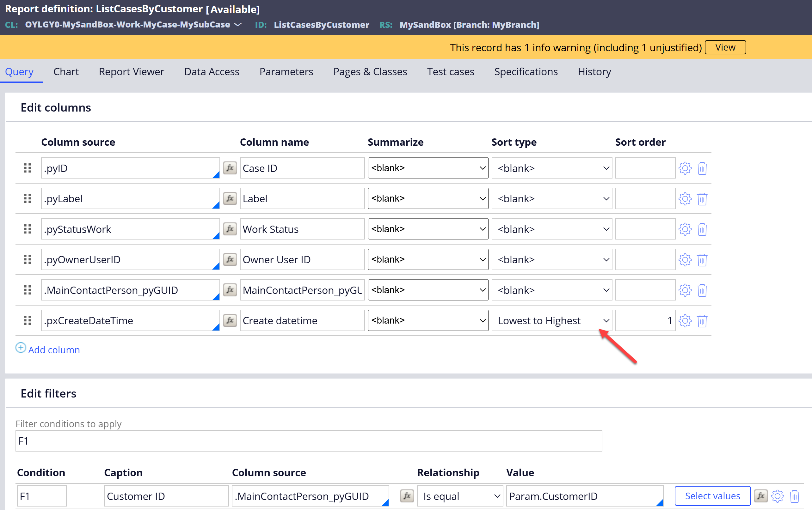The width and height of the screenshot is (812, 510).
Task: Open function builder for .MainContactPerson_pyGUID column row
Action: [230, 290]
